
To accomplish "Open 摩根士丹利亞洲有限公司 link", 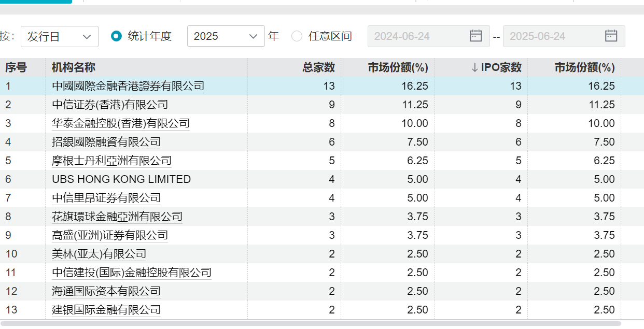I will click(x=111, y=161).
